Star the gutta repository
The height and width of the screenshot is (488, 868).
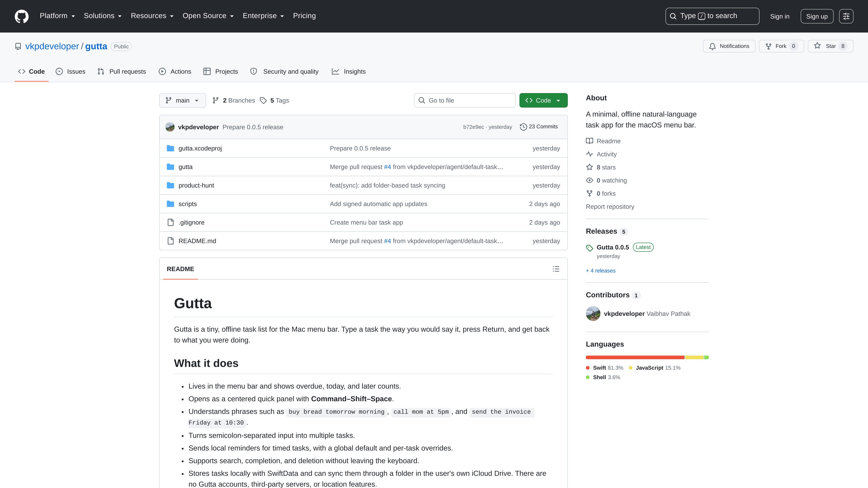coord(830,46)
